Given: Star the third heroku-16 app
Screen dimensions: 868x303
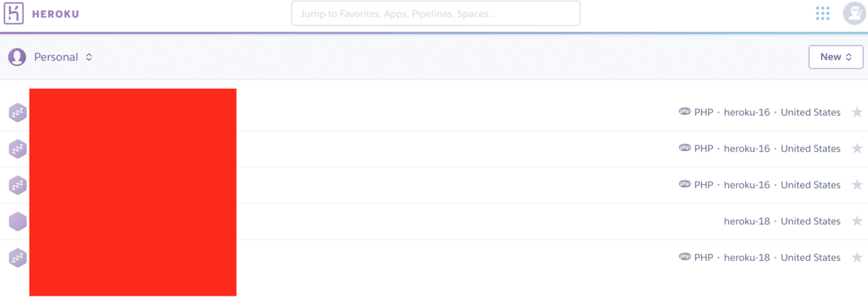Looking at the screenshot, I should [x=857, y=184].
